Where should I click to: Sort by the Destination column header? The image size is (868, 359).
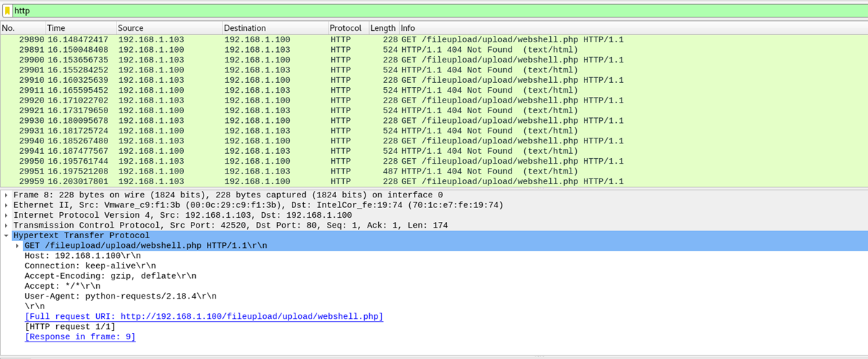pos(275,28)
